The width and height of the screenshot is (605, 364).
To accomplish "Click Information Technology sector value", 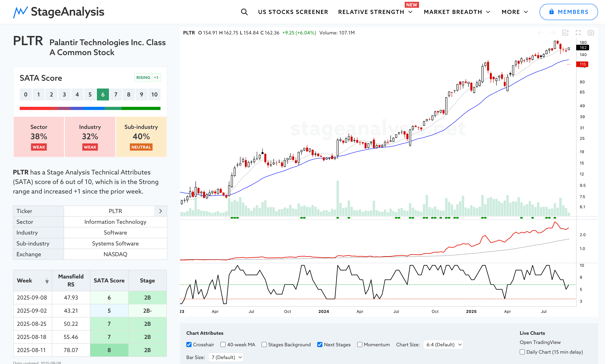I will (115, 222).
